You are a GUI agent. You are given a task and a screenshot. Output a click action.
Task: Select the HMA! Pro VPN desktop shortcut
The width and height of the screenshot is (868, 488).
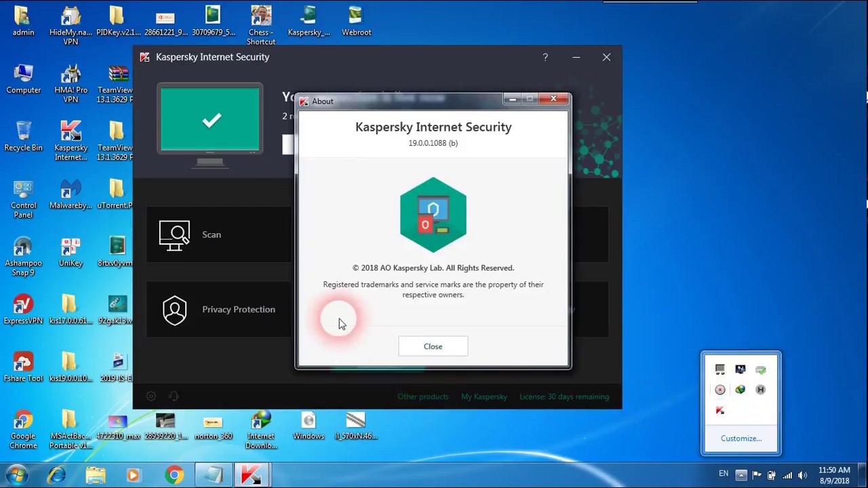pos(71,83)
